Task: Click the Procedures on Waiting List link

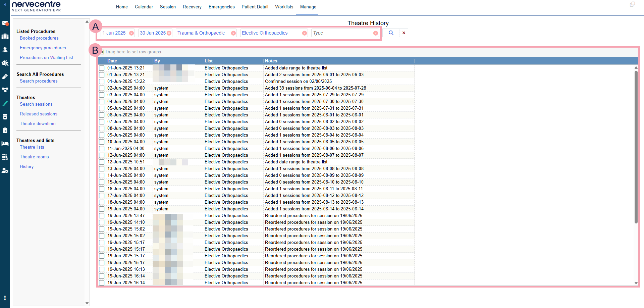Action: (x=46, y=57)
